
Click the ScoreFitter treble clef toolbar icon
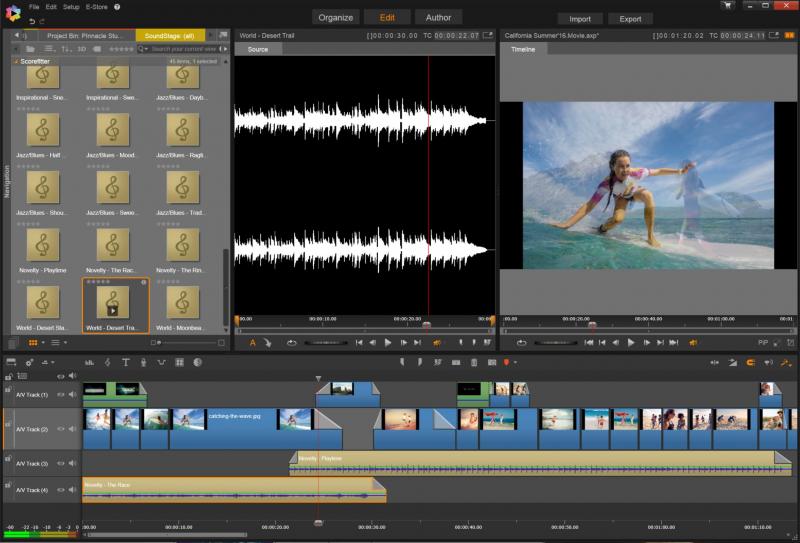(x=107, y=362)
